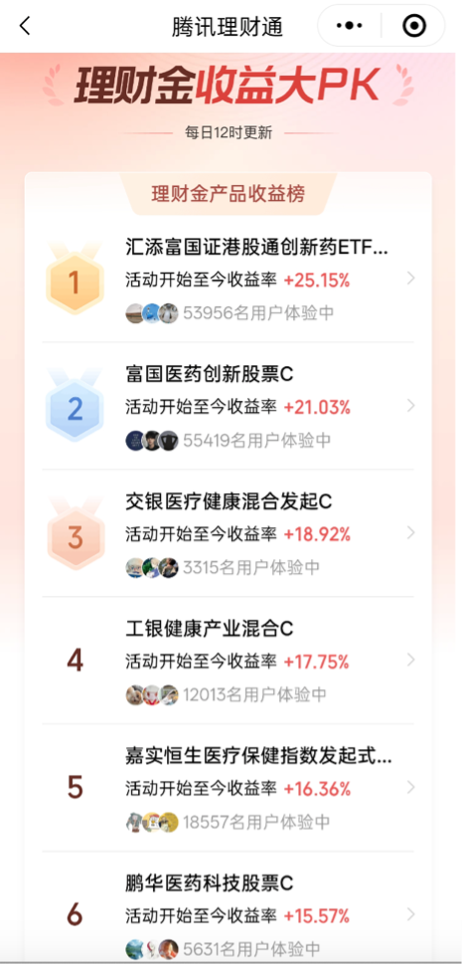Tap the gold rank 1 medal

click(x=75, y=279)
